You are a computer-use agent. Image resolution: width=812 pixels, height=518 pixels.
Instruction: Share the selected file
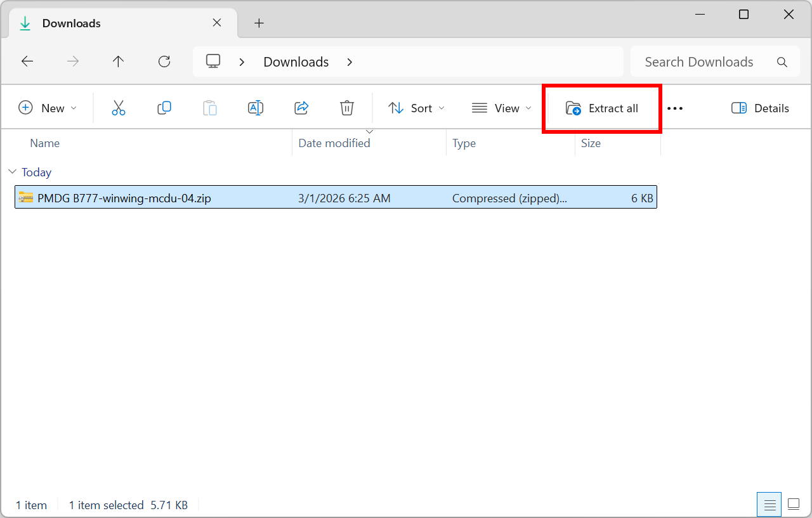[301, 108]
